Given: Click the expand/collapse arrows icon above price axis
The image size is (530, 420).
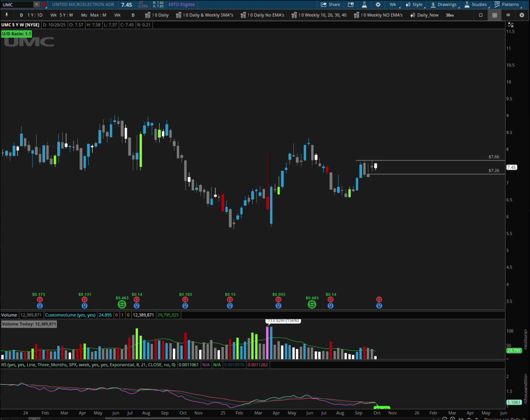Looking at the screenshot, I should pos(511,24).
